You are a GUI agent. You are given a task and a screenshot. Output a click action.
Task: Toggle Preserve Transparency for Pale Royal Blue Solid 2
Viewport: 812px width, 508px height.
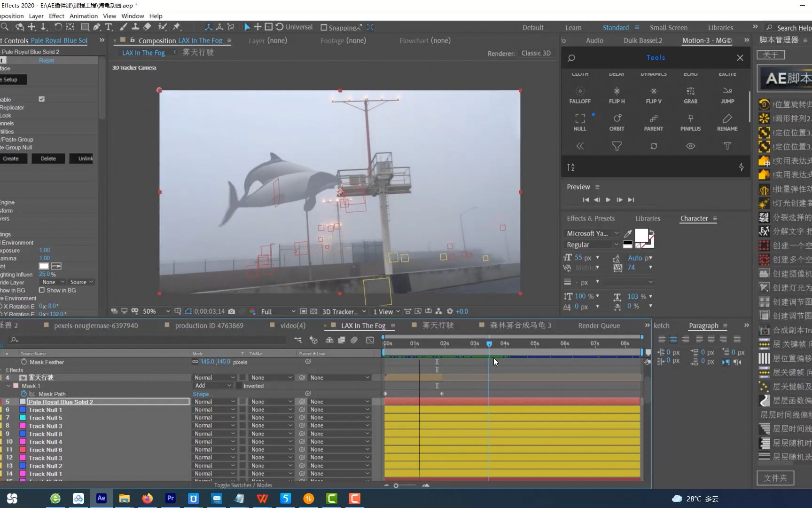tap(242, 402)
